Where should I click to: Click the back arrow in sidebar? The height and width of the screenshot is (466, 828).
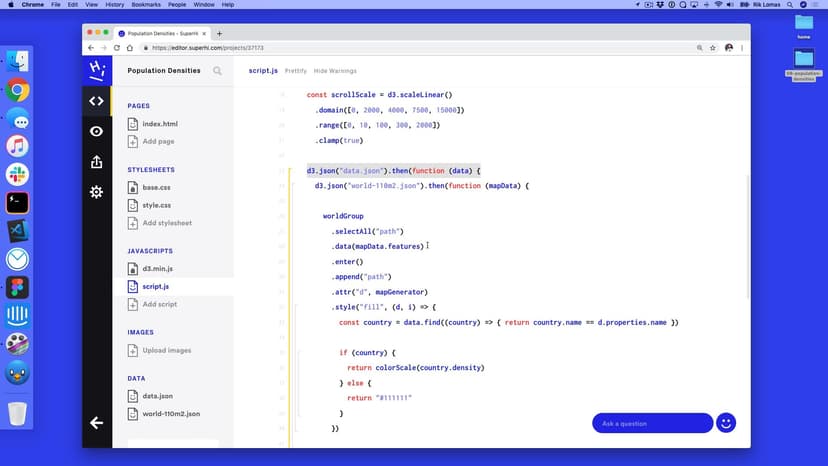pos(96,423)
